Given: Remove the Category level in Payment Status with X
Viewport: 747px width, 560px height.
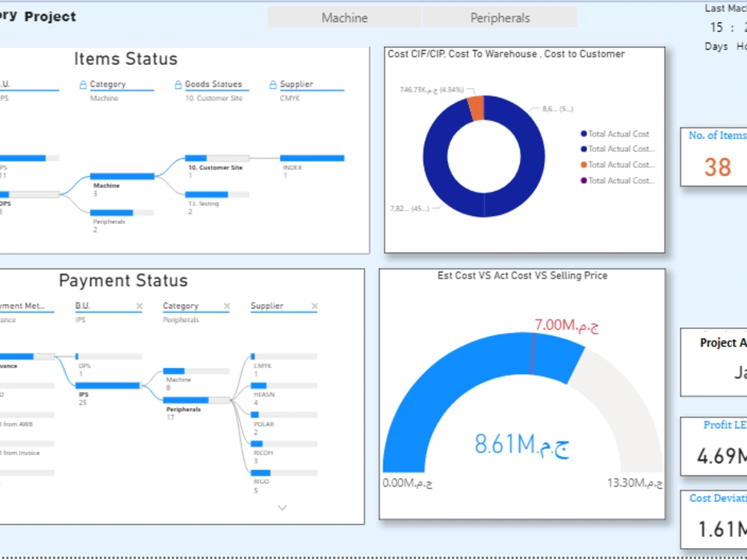Looking at the screenshot, I should [x=227, y=306].
